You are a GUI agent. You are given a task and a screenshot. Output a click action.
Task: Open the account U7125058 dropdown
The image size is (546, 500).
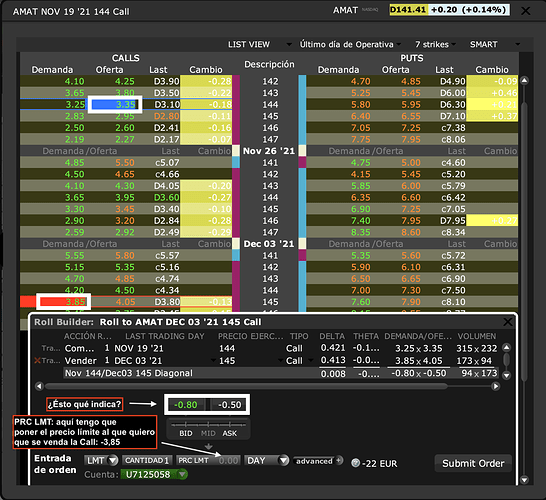154,474
